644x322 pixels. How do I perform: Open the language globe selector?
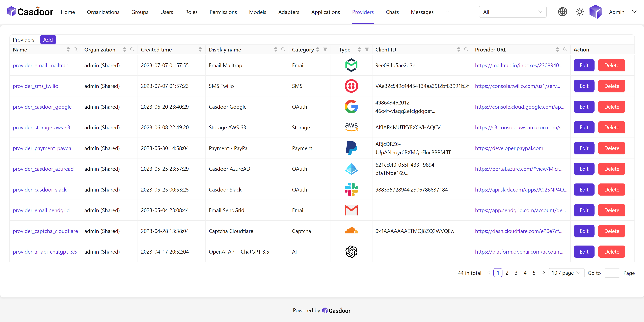[562, 12]
